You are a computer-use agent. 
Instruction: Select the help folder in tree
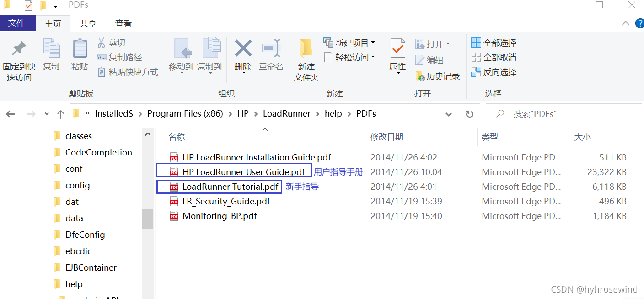click(x=74, y=284)
